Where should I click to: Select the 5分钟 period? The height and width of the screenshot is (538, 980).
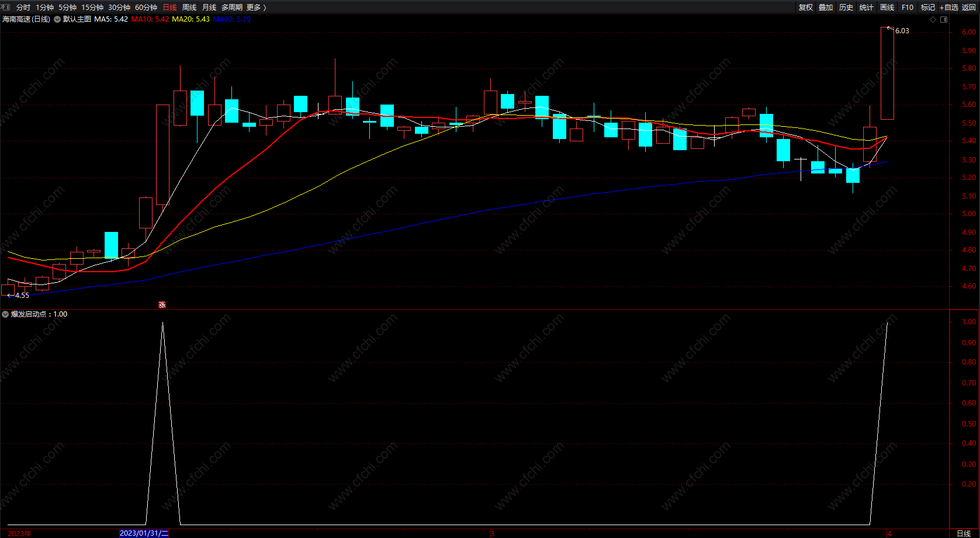click(x=67, y=8)
